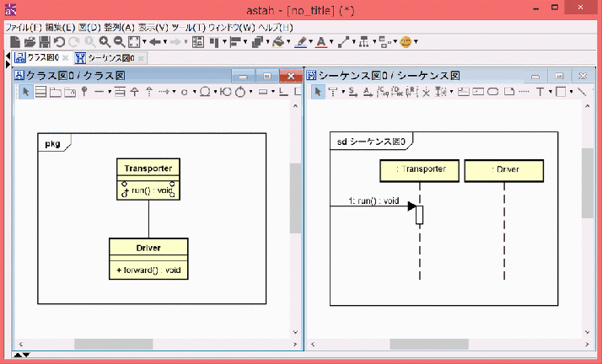This screenshot has height=364, width=602.
Task: Click the New File icon
Action: click(13, 41)
